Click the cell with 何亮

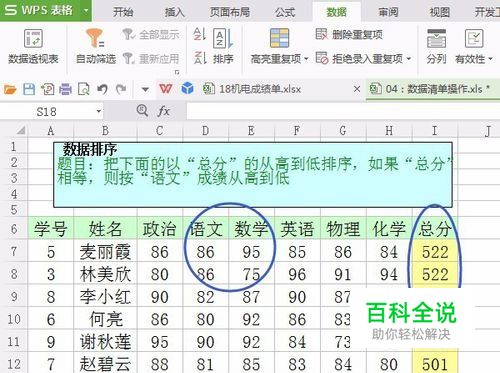coord(105,319)
